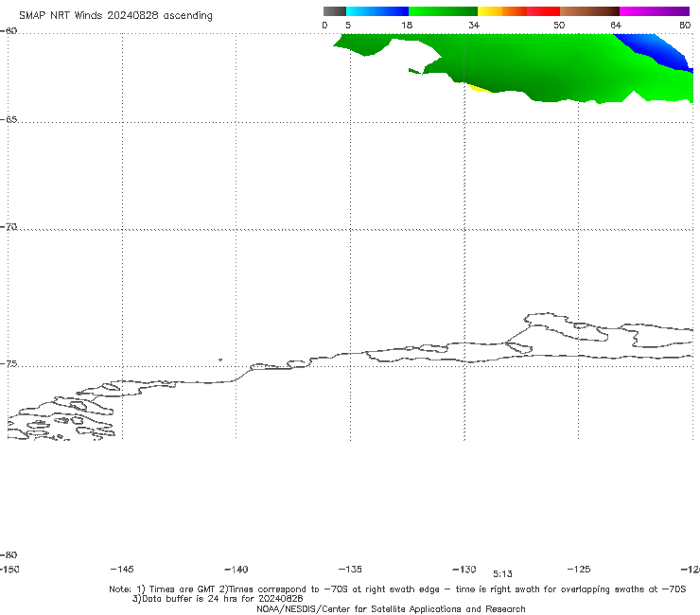Click the gray segment of the wind color bar
700x615 pixels.
click(334, 11)
